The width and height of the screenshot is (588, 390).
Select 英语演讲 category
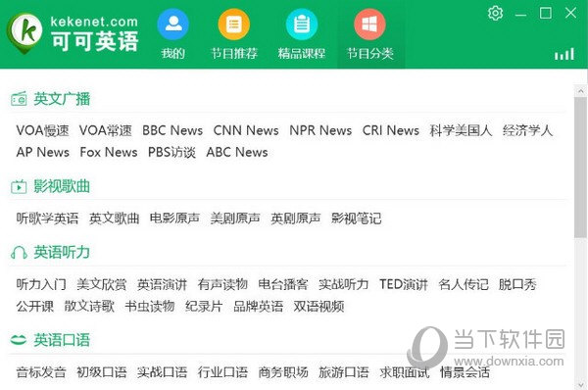coord(162,284)
